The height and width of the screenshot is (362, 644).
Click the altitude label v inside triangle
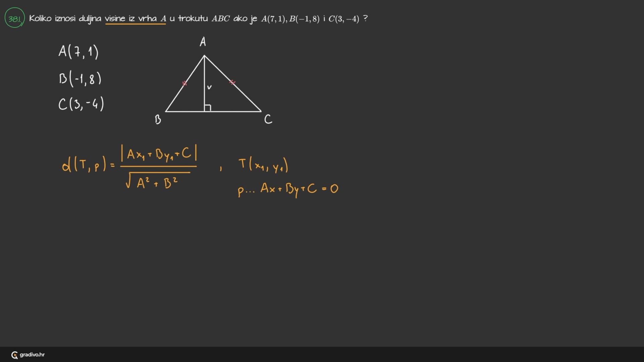pyautogui.click(x=209, y=87)
